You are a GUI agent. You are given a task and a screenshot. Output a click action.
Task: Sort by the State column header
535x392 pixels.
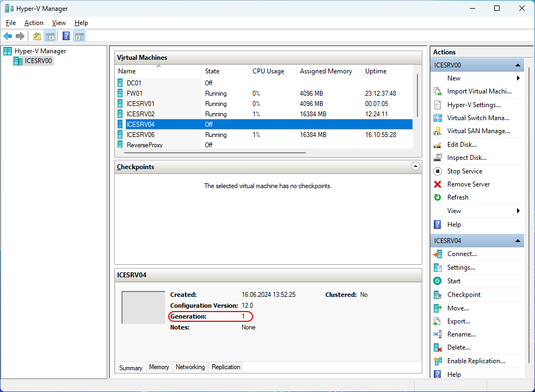click(225, 71)
